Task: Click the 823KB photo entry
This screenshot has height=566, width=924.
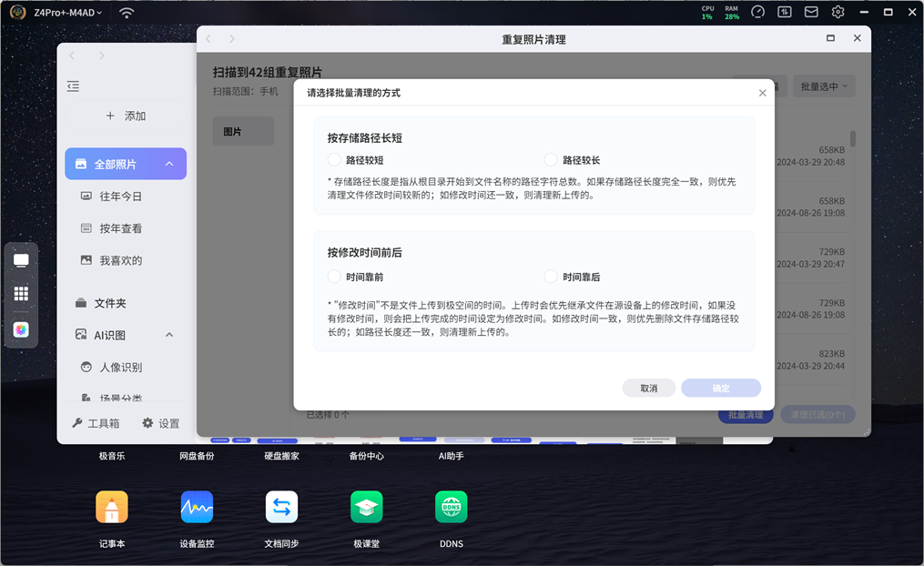Action: 831,354
